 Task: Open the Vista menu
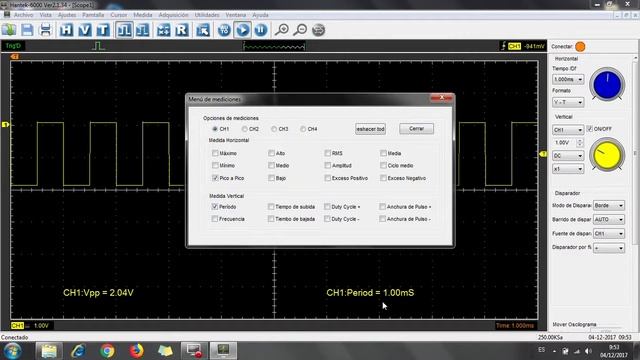pos(45,15)
